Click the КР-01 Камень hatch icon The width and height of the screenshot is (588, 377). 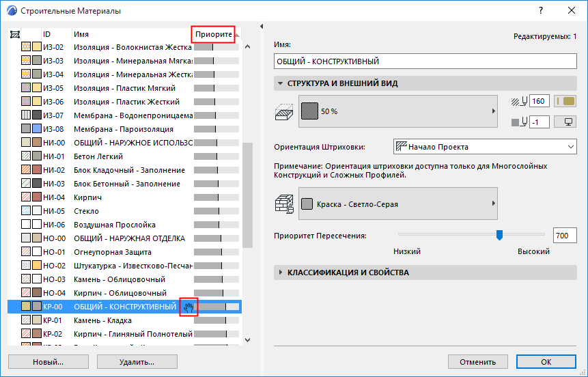(x=26, y=320)
